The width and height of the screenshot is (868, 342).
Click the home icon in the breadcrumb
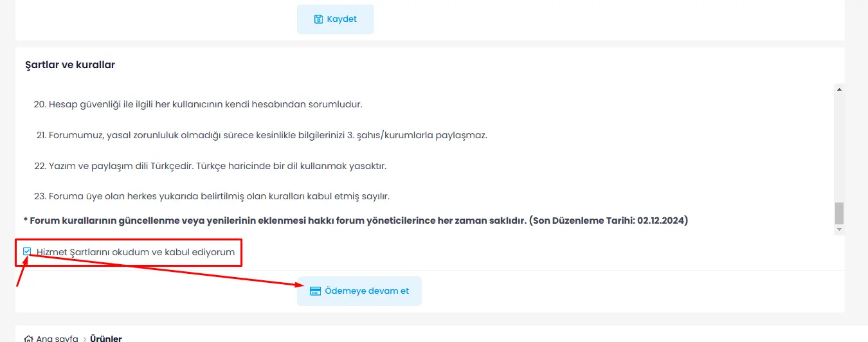(28, 338)
